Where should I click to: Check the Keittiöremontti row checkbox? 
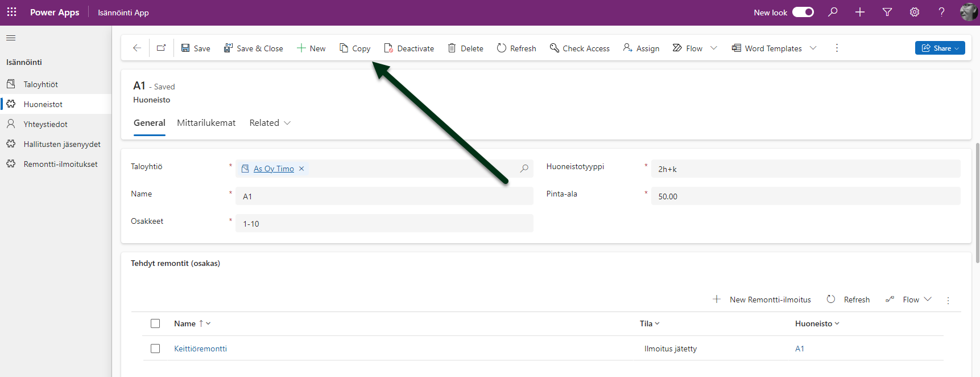tap(155, 349)
